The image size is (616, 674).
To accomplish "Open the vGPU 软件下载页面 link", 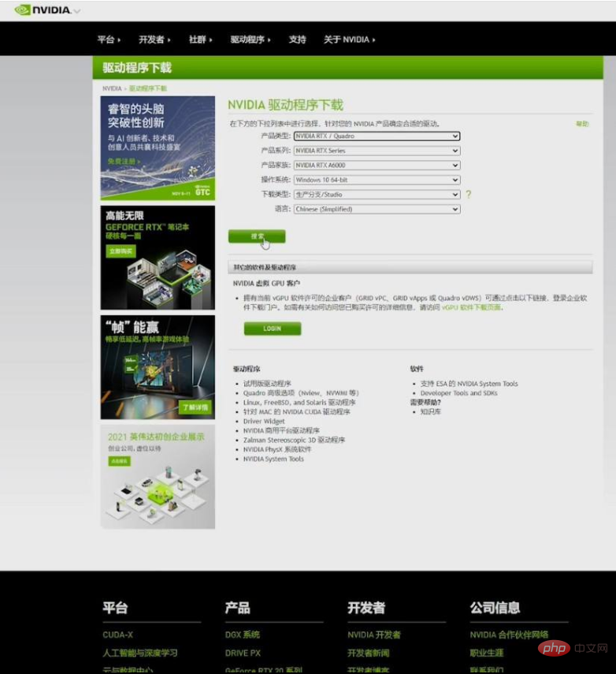I will [x=472, y=307].
